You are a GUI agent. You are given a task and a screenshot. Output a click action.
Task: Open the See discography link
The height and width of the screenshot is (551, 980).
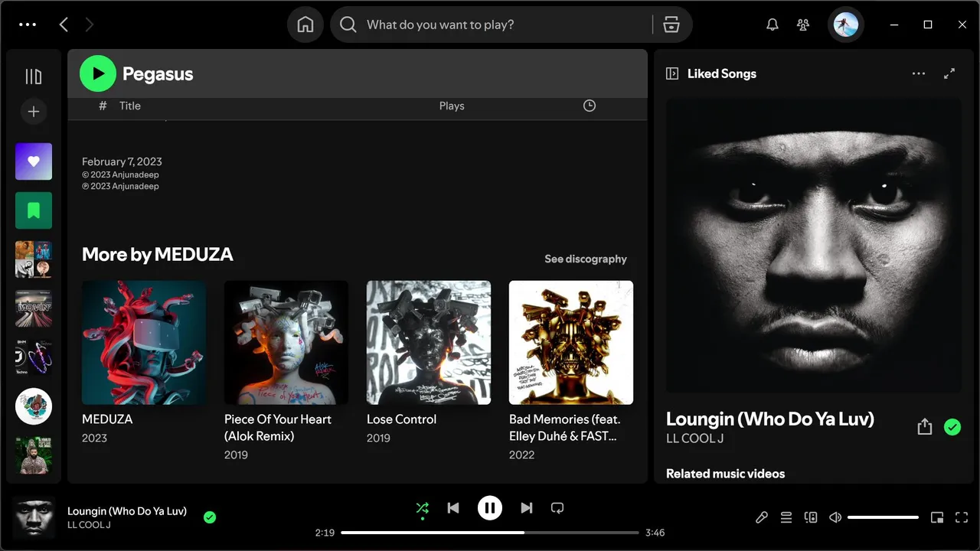coord(586,259)
